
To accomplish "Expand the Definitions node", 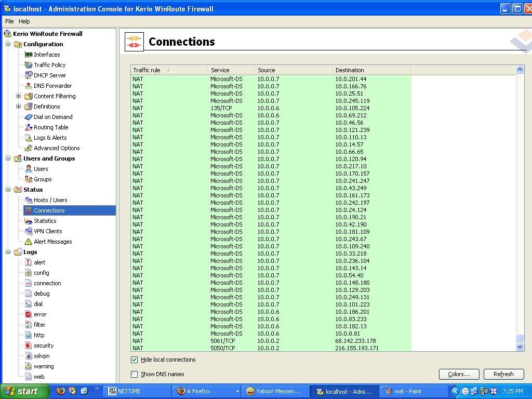I will click(18, 107).
